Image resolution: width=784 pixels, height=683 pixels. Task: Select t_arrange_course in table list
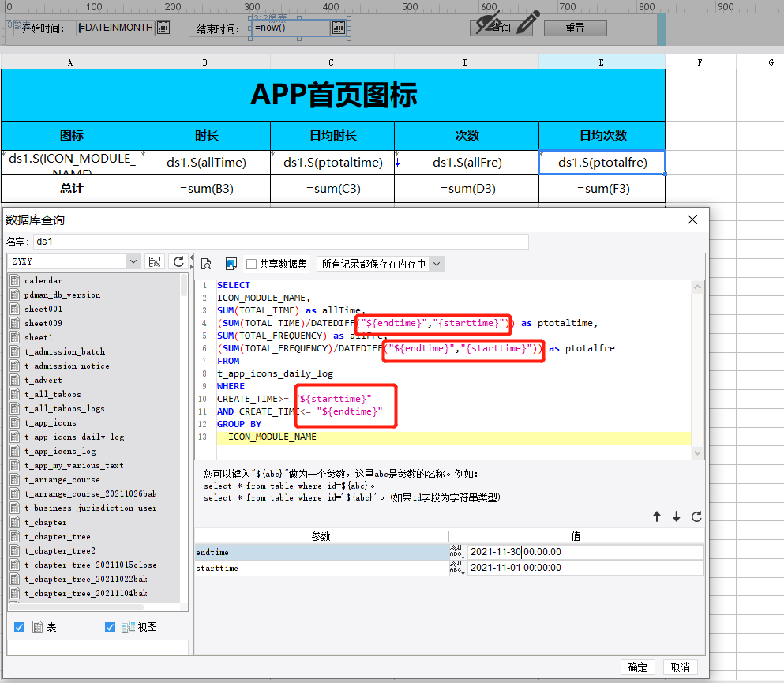62,479
